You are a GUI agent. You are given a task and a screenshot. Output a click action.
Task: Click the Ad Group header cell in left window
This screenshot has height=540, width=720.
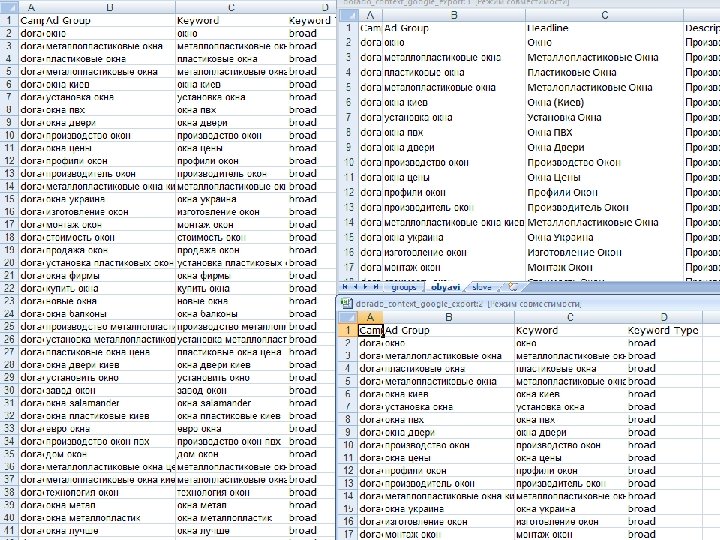[110, 21]
